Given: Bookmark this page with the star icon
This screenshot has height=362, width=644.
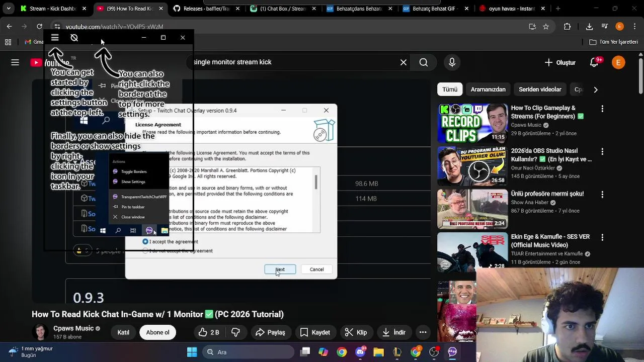Looking at the screenshot, I should 546,27.
